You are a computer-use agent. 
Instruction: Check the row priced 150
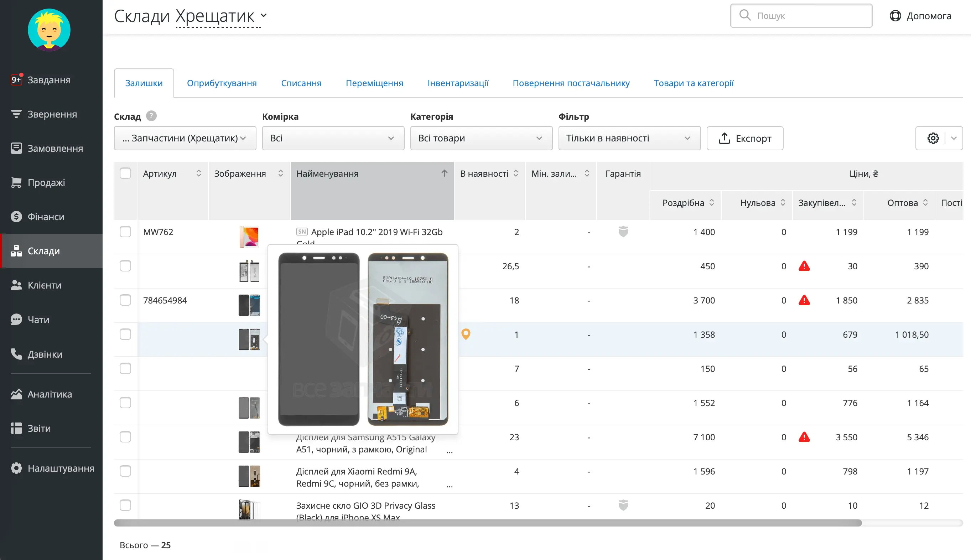tap(125, 368)
